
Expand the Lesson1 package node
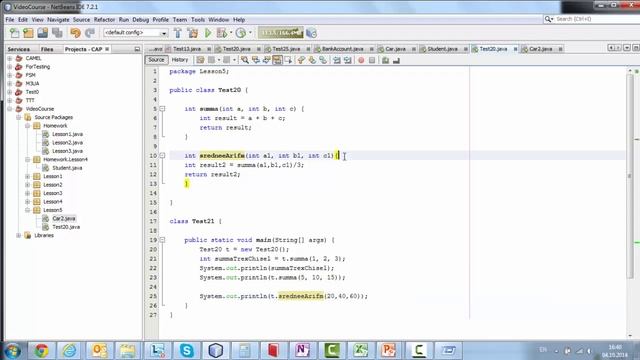pos(27,176)
